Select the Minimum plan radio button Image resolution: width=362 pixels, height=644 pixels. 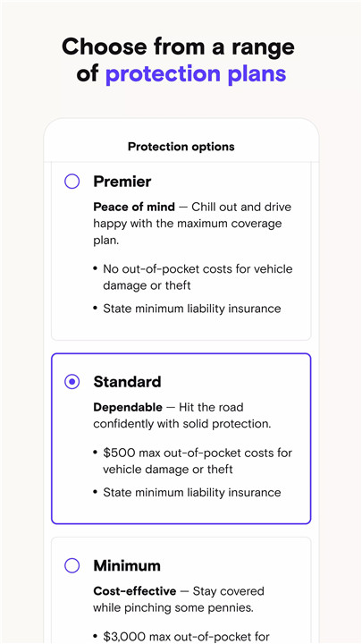pyautogui.click(x=72, y=565)
